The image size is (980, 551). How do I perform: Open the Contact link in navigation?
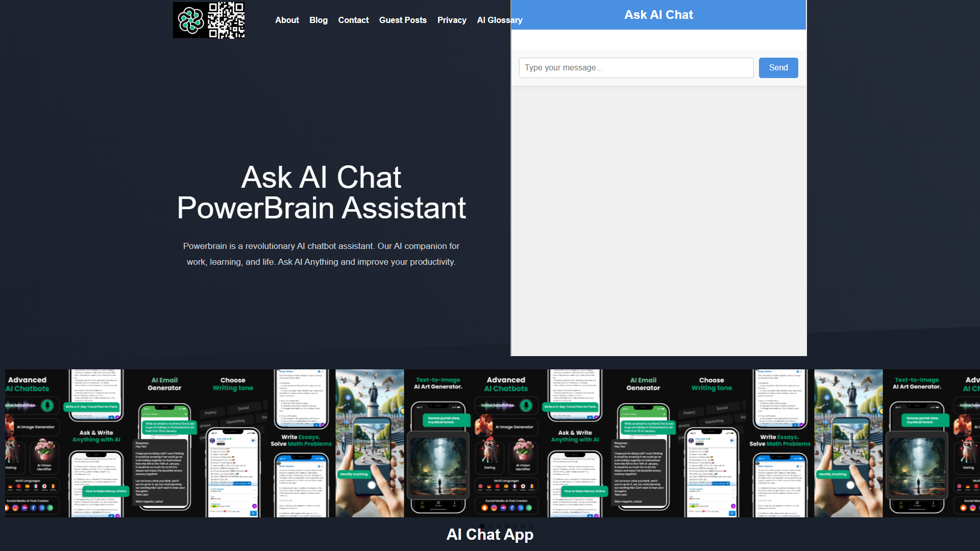tap(353, 20)
